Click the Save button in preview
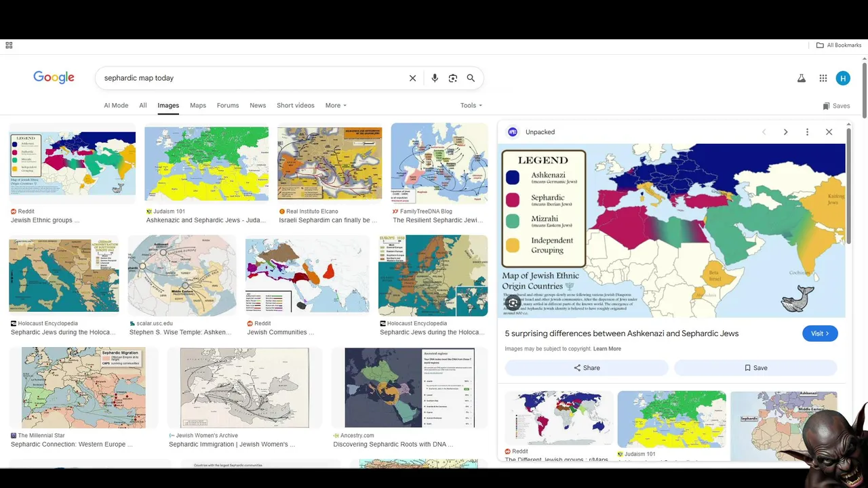The image size is (868, 488). [755, 368]
